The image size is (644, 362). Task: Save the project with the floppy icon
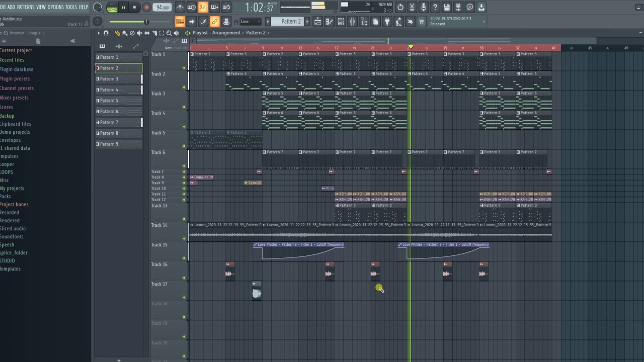click(447, 7)
